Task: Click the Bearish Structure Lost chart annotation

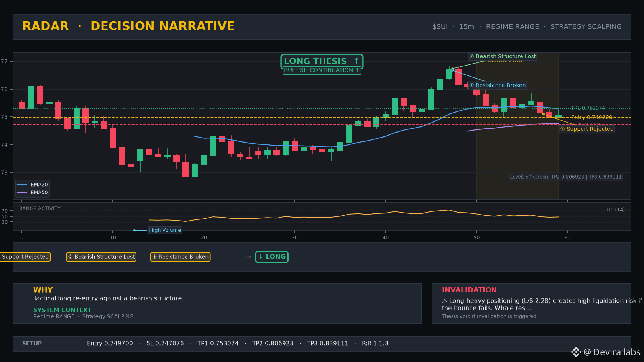Action: coord(503,56)
